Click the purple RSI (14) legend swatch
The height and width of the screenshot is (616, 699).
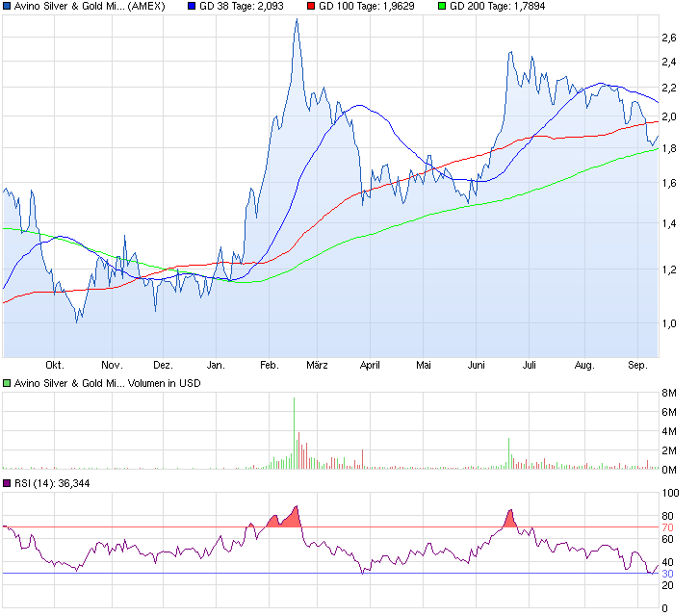[8, 483]
